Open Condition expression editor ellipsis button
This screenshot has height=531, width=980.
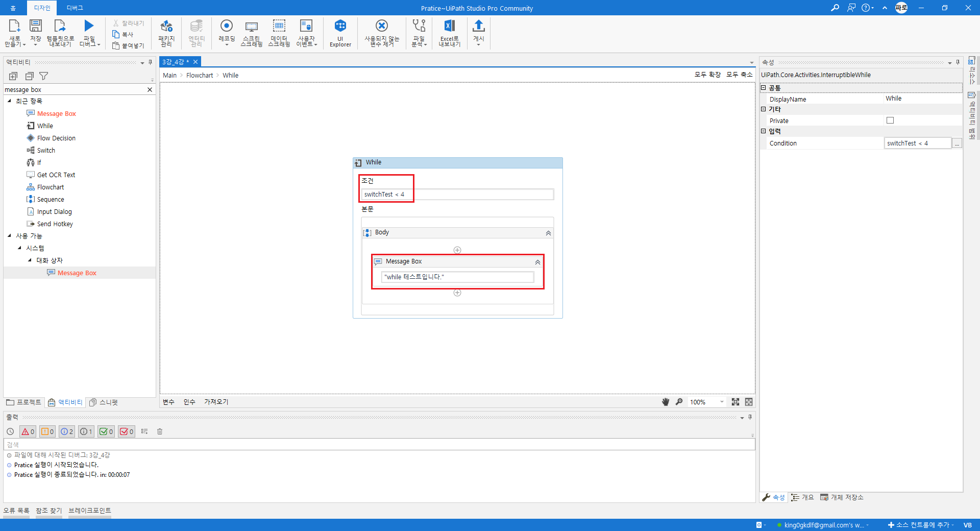(x=957, y=143)
